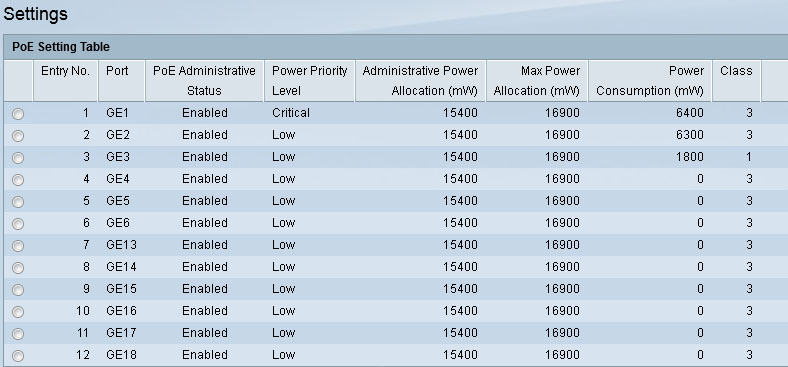The width and height of the screenshot is (788, 367).
Task: Click the PoE Administrative Status column header
Action: (x=205, y=80)
